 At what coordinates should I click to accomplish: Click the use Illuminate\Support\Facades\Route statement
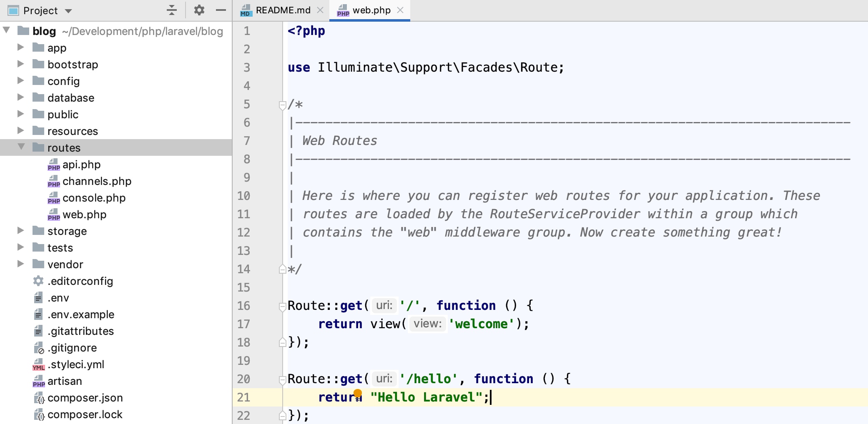(x=426, y=67)
